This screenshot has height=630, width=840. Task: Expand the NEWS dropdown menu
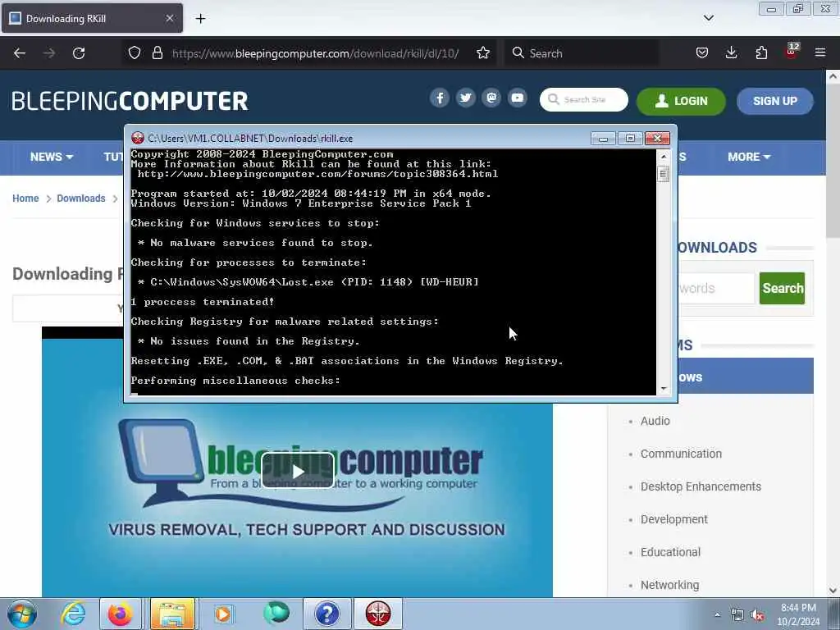(x=52, y=157)
